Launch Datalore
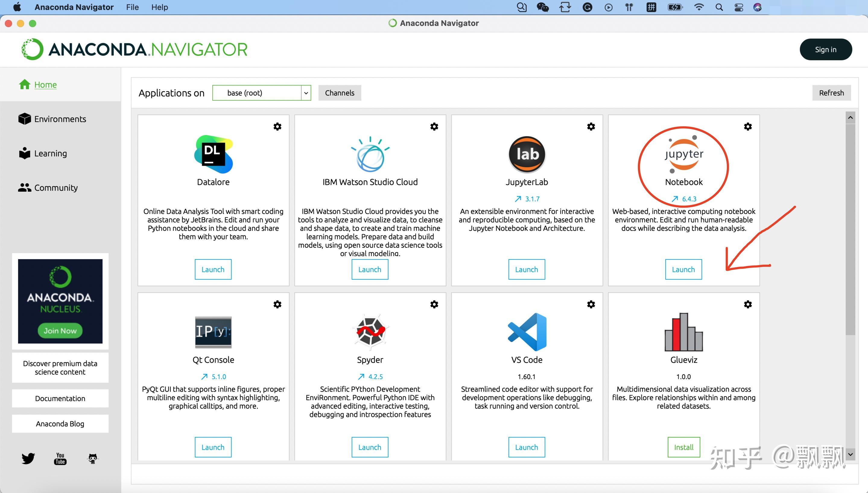This screenshot has width=868, height=493. coord(213,269)
